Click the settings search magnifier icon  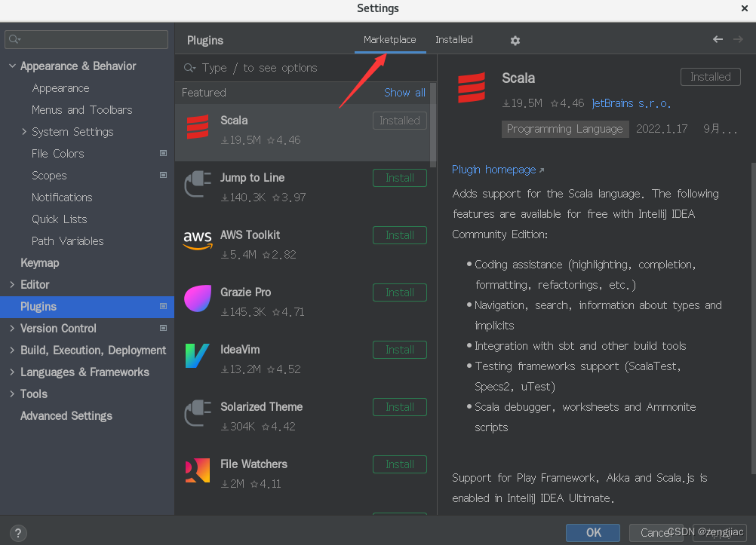14,39
